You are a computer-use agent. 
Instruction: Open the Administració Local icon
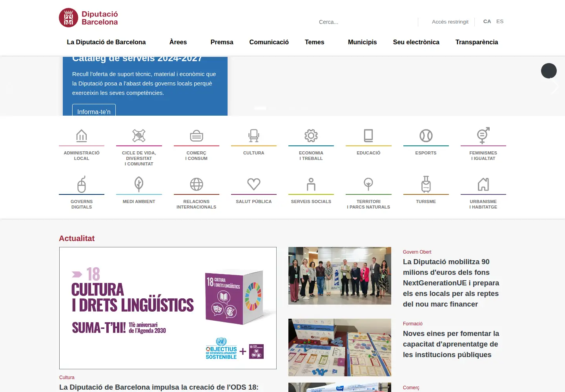click(82, 136)
